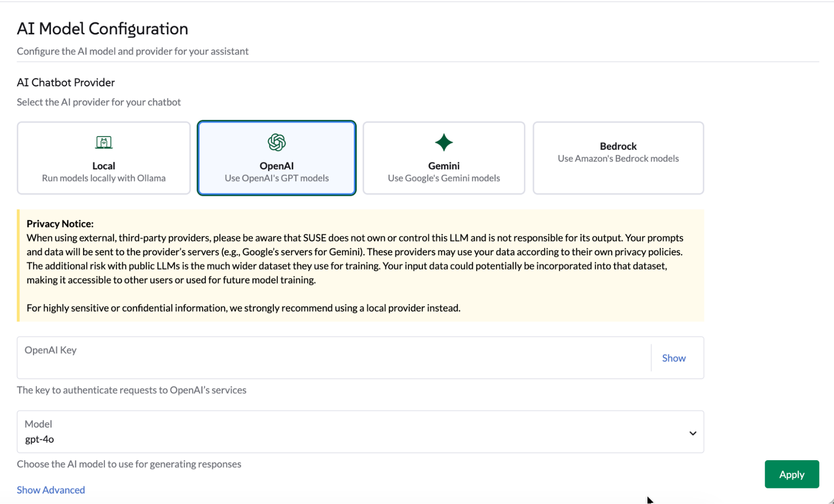This screenshot has width=834, height=504.
Task: Expand the advanced configuration options
Action: (50, 489)
